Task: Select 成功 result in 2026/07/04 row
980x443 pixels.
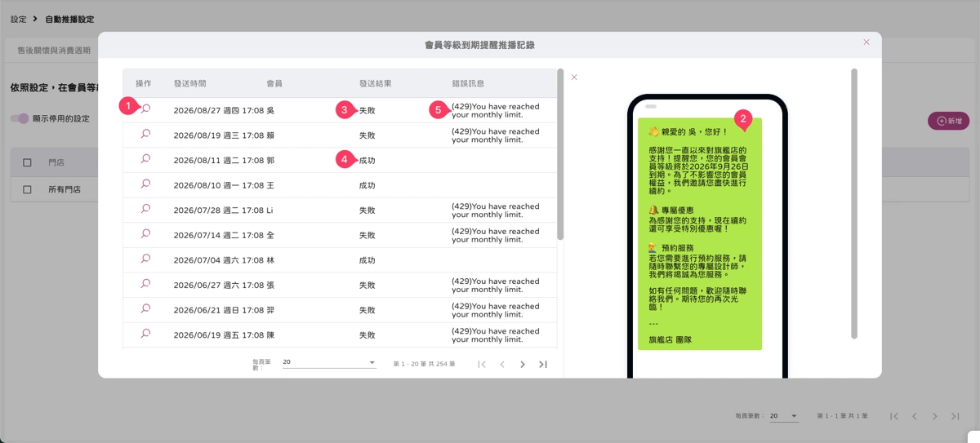Action: [x=367, y=261]
